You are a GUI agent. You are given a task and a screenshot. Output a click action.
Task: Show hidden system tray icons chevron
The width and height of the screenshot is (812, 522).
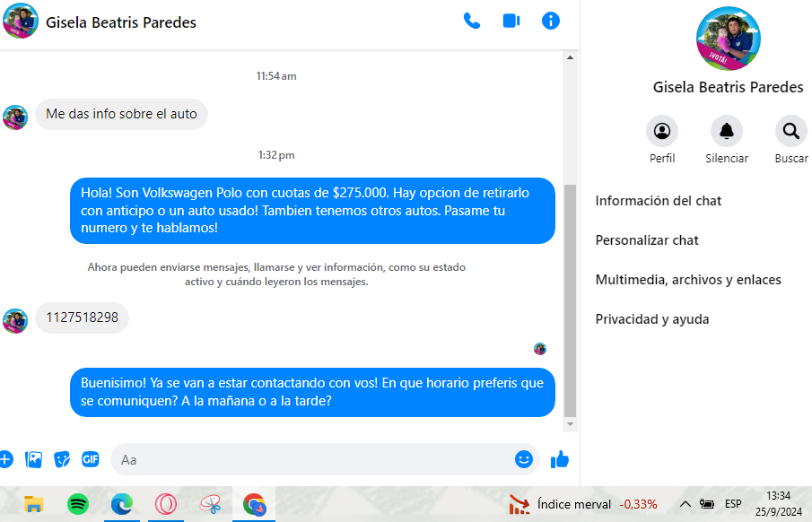coord(685,504)
